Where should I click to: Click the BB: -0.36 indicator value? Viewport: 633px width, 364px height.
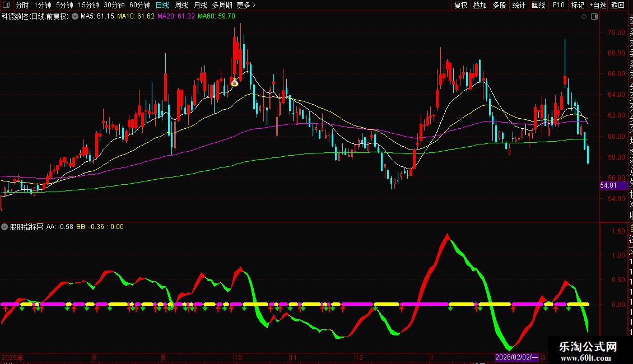click(90, 227)
